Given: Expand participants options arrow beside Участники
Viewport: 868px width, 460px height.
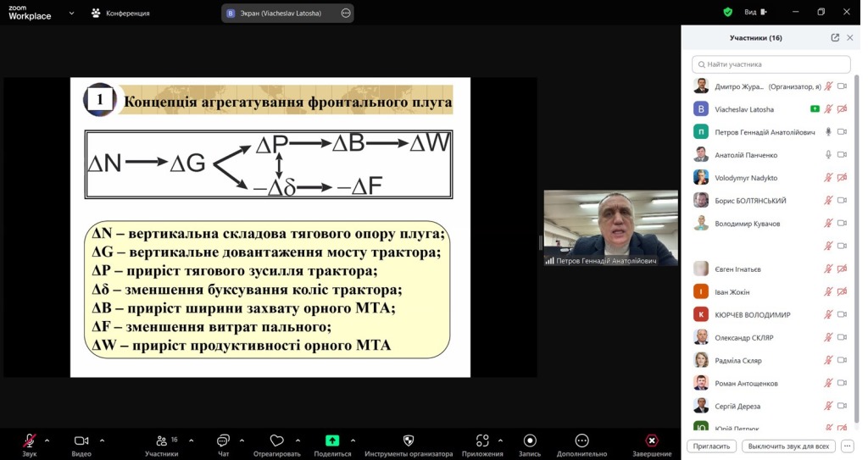Looking at the screenshot, I should click(191, 441).
